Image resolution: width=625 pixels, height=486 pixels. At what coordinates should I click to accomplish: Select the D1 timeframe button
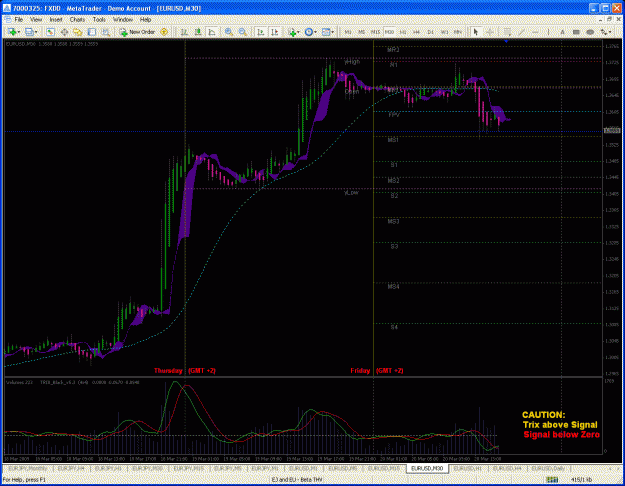[430, 32]
